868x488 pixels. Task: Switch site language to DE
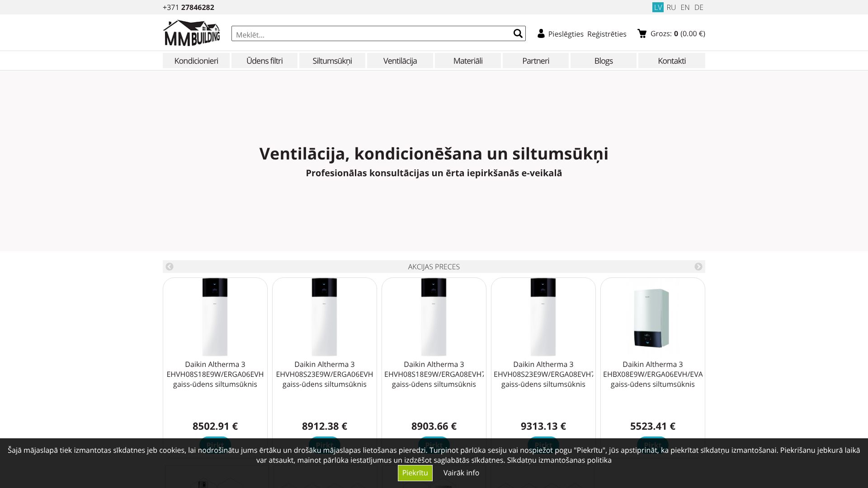click(x=699, y=7)
